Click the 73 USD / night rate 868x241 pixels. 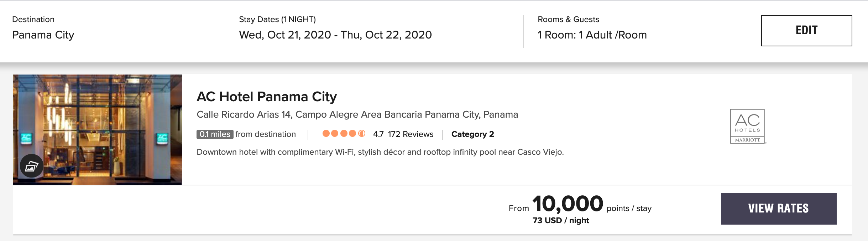[x=561, y=220]
